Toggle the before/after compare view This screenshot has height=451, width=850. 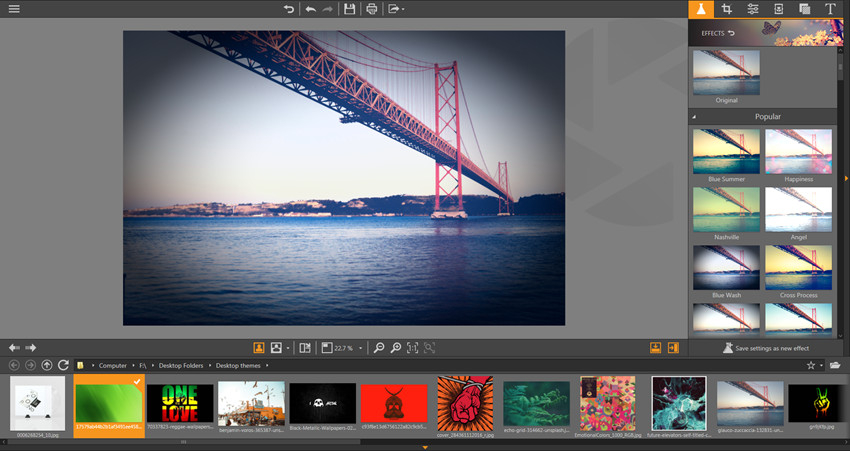pyautogui.click(x=305, y=347)
